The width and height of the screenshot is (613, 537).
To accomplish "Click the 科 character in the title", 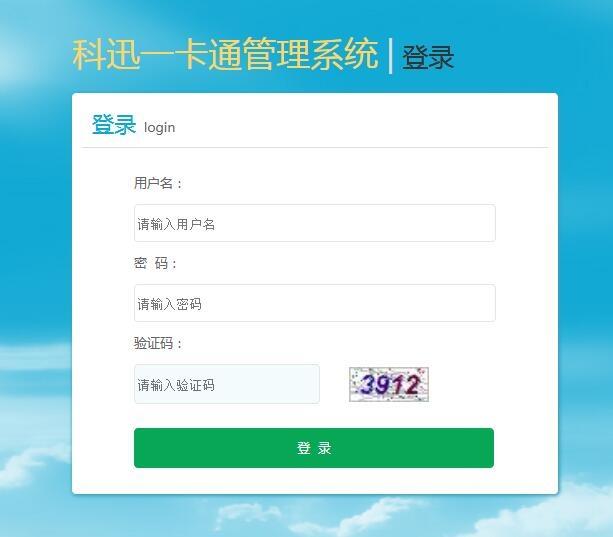I will tap(89, 54).
